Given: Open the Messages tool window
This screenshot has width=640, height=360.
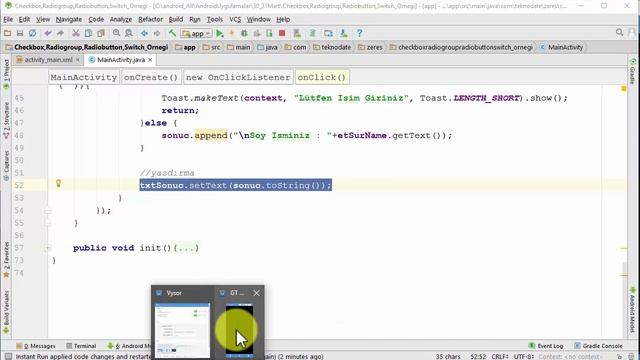Looking at the screenshot, I should [36, 346].
